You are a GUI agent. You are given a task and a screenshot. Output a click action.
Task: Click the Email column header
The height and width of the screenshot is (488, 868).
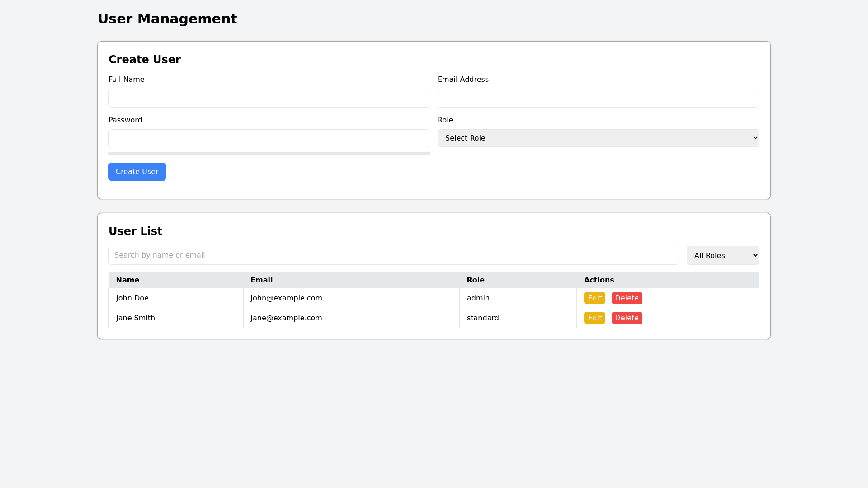pos(261,280)
